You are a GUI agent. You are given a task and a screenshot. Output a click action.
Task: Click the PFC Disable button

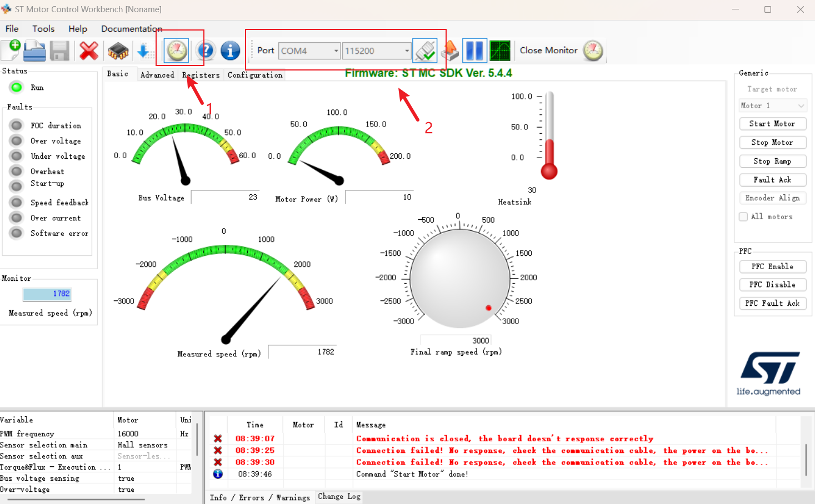(773, 285)
